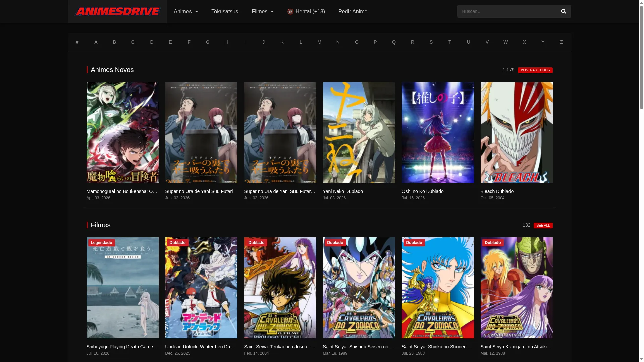Click Legendado badge on Shiboyugi poster
The image size is (644, 362).
click(102, 243)
